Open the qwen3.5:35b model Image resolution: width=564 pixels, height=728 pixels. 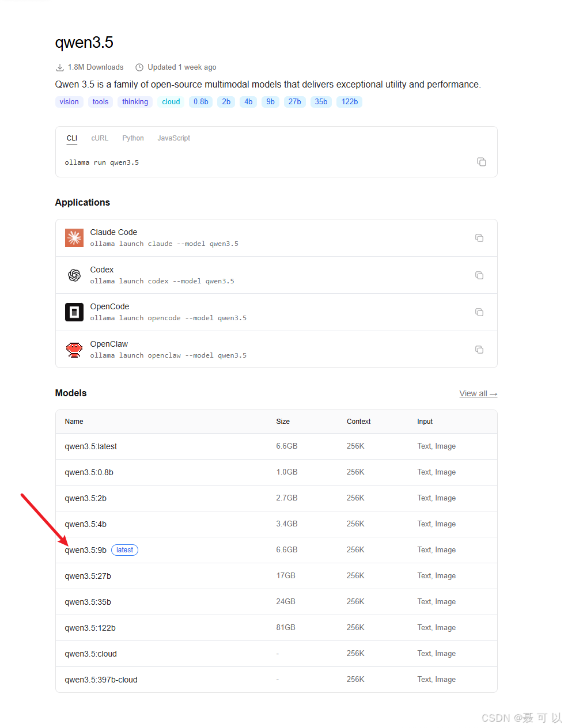click(88, 602)
